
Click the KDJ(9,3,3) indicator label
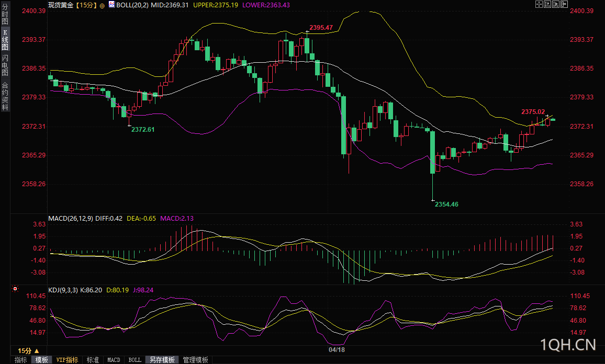63,290
